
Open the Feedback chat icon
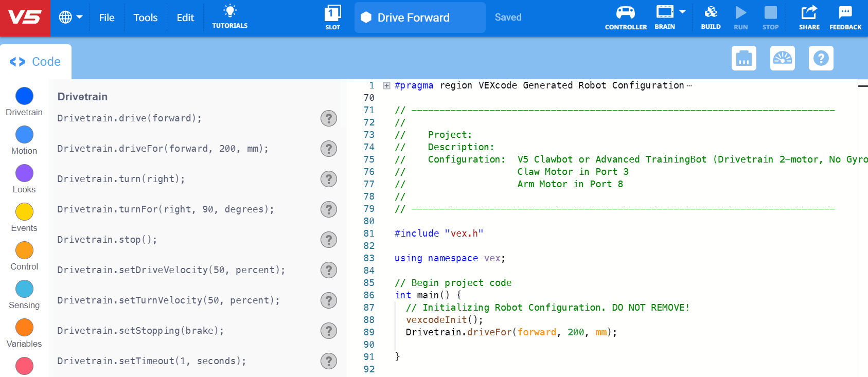click(x=845, y=13)
